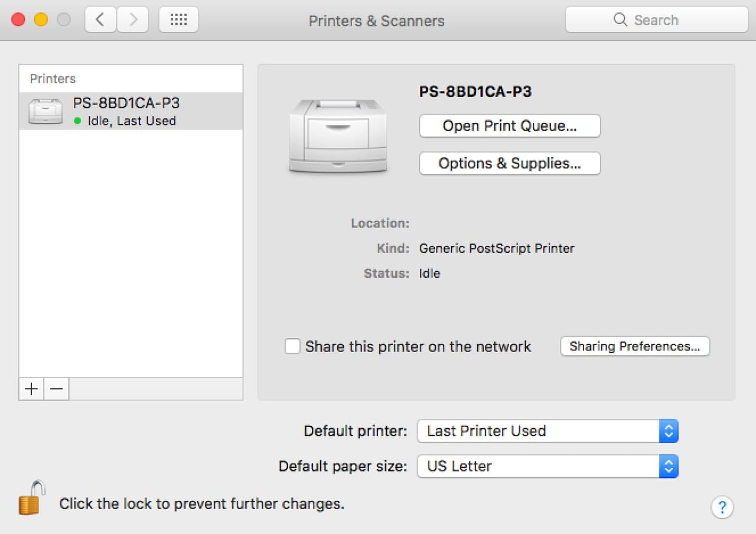This screenshot has height=534, width=756.
Task: Click the large printer image in details pane
Action: point(338,136)
